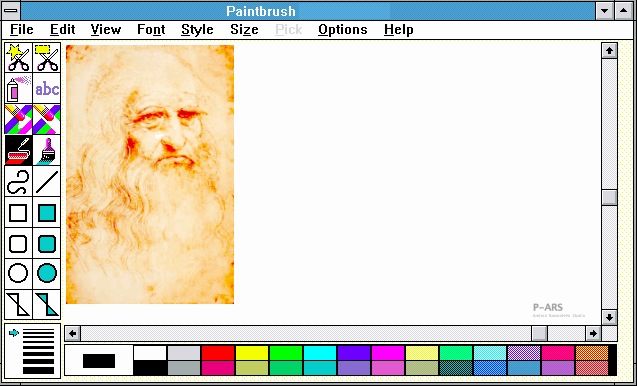Click the horizontal scrollbar left arrow

coord(73,334)
